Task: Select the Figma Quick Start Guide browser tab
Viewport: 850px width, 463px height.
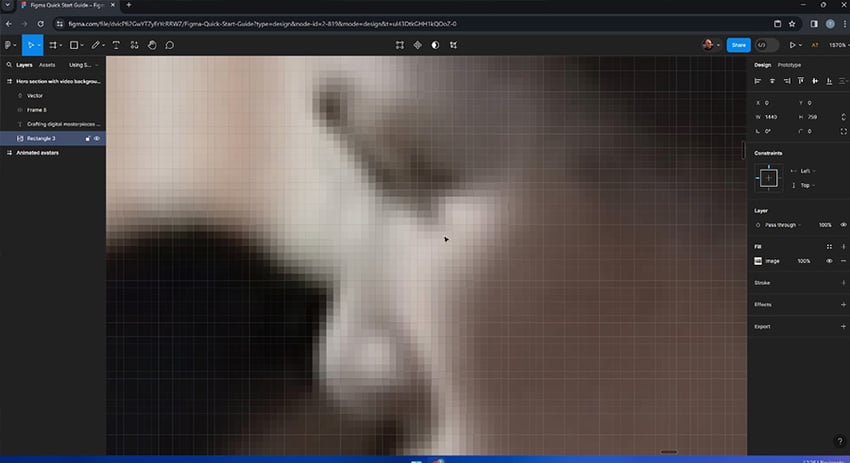Action: (67, 5)
